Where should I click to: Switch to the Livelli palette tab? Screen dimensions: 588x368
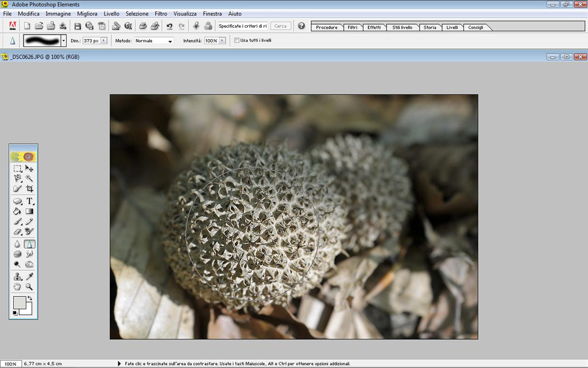pos(452,27)
